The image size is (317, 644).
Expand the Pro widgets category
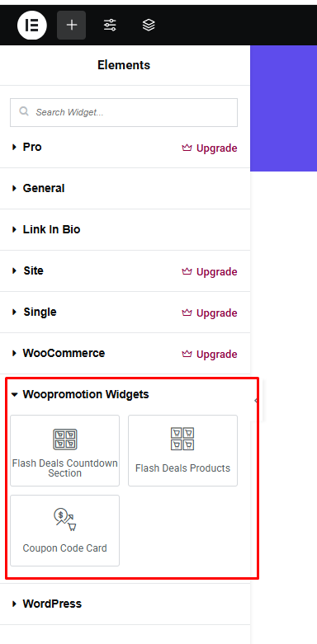125,148
